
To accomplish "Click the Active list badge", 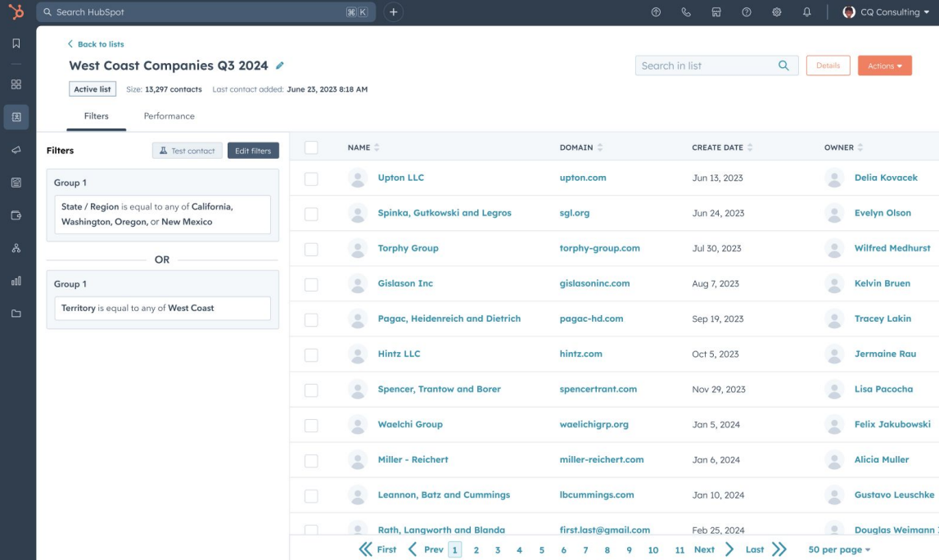I will click(x=93, y=89).
